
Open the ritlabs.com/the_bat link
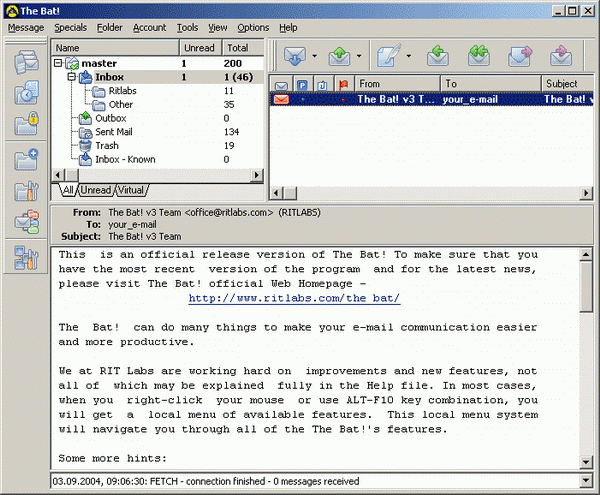click(x=294, y=298)
